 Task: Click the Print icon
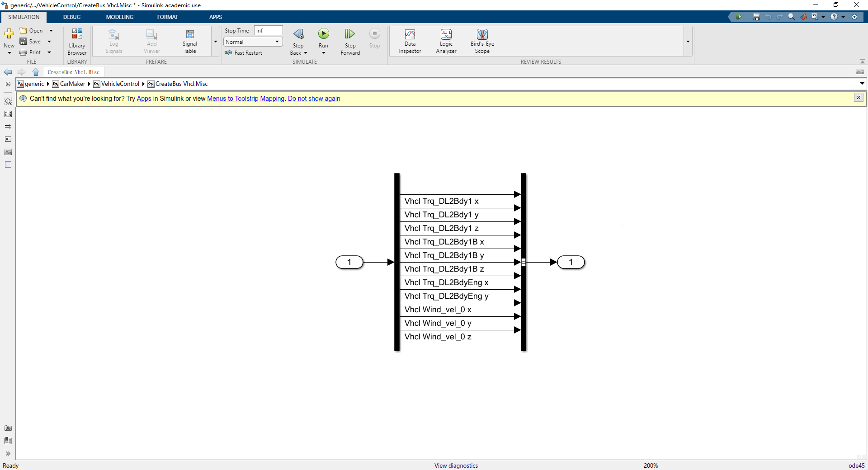[x=23, y=52]
